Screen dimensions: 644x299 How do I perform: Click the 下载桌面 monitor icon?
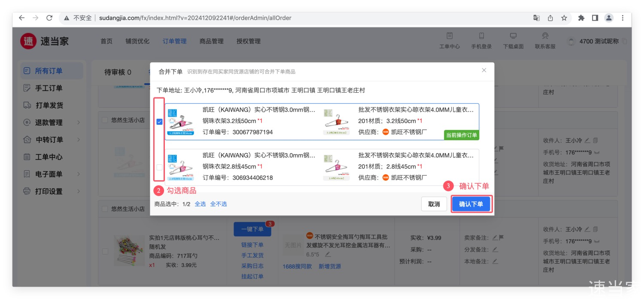point(513,36)
